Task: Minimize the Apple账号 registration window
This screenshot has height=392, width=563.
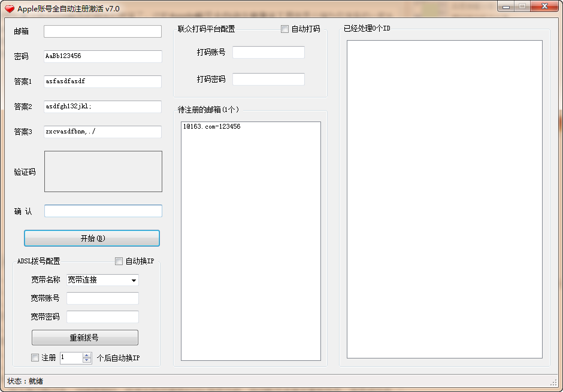Action: (x=506, y=7)
